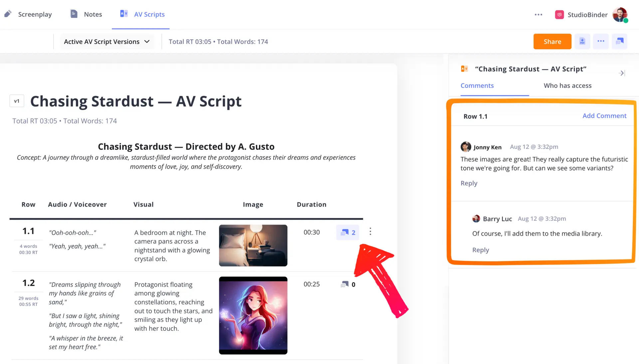This screenshot has width=639, height=364.
Task: Click visual description of bedroom at night
Action: pos(172,246)
